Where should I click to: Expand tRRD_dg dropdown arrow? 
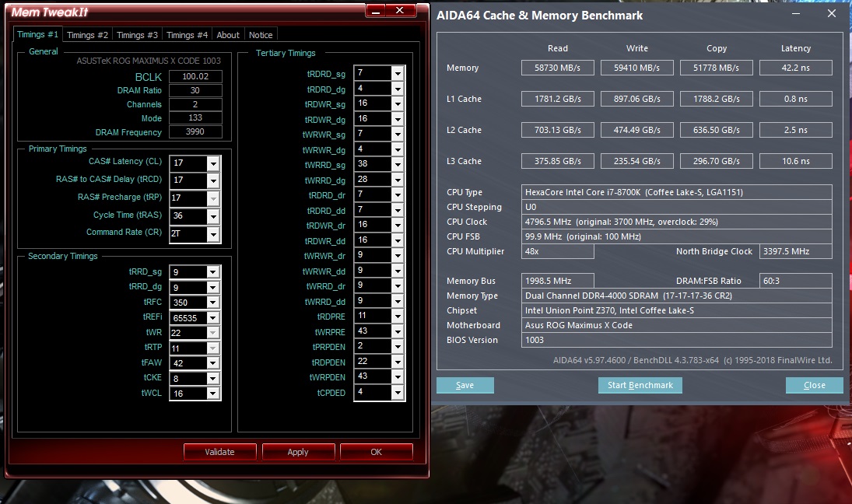click(213, 287)
